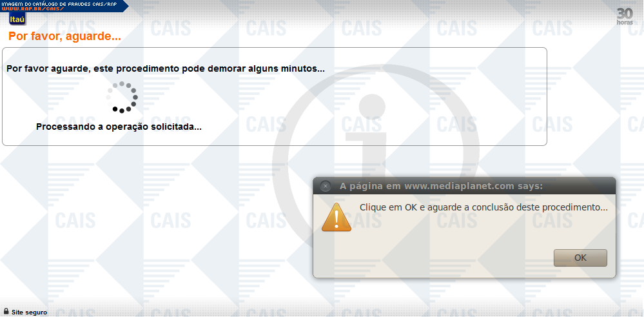Click the orange 'Por favor, aguarde...' heading
This screenshot has height=317, width=644.
(65, 37)
